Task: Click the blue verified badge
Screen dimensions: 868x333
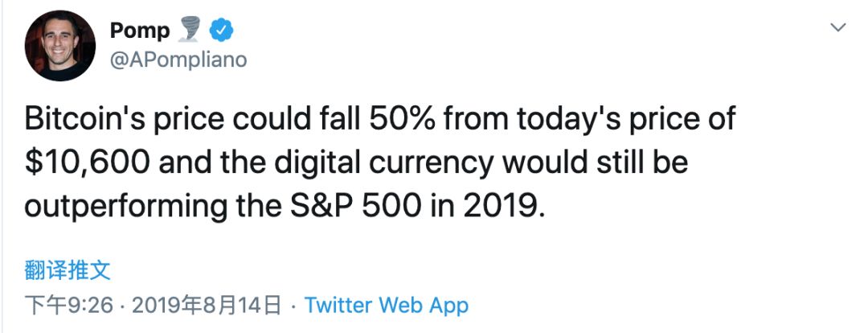Action: pos(222,31)
